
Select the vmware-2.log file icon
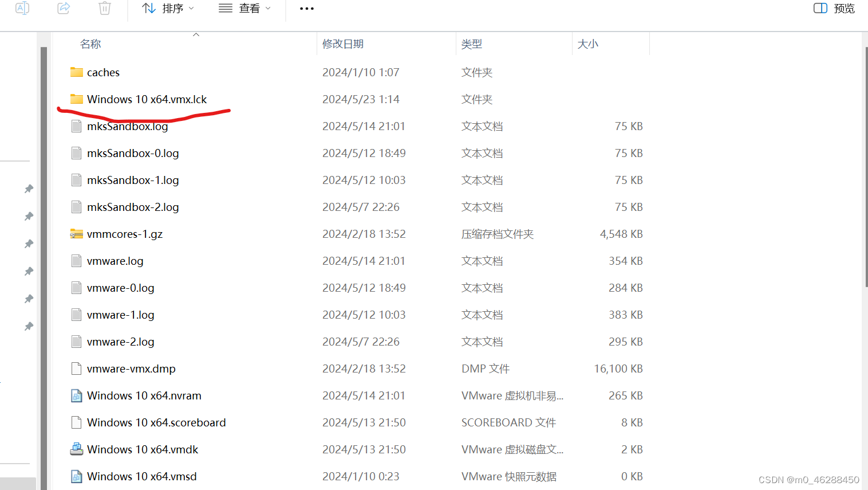click(77, 342)
